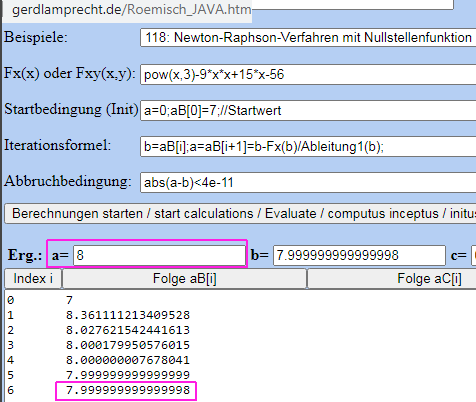This screenshot has height=402, width=476.
Task: Click the Folge aB[i] column header
Action: coord(184,279)
